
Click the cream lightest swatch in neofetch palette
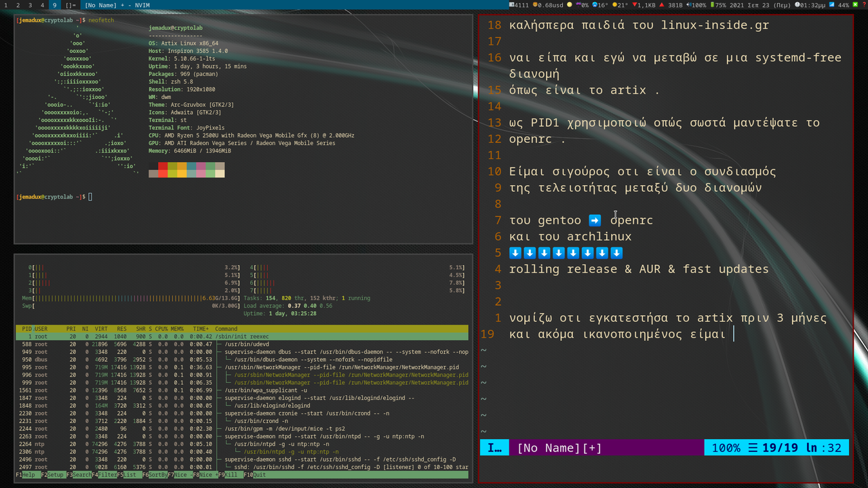(220, 174)
